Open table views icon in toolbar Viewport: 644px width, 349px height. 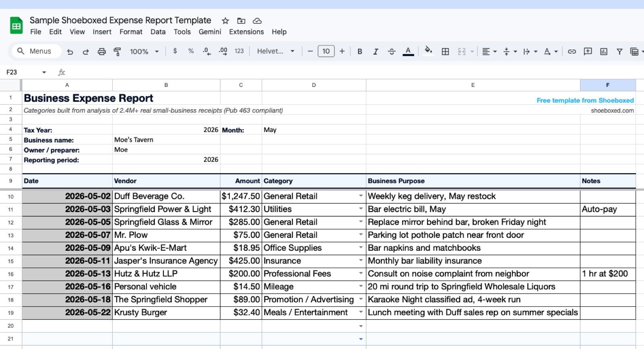click(634, 52)
